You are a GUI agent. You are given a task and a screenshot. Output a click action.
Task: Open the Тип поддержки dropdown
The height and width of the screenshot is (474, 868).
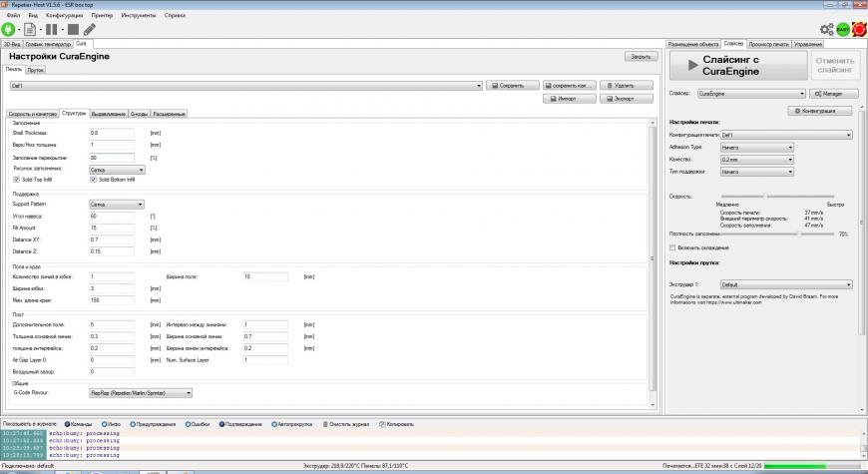pyautogui.click(x=757, y=172)
